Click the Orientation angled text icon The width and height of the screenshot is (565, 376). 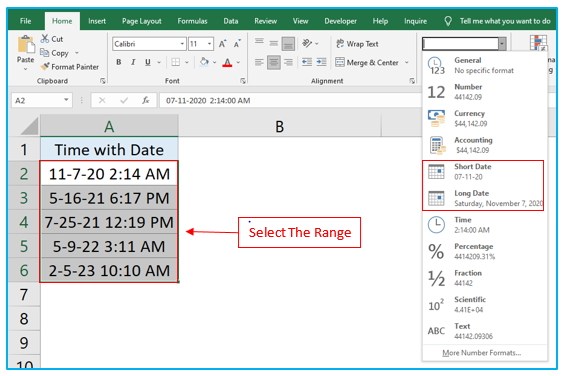coord(307,44)
